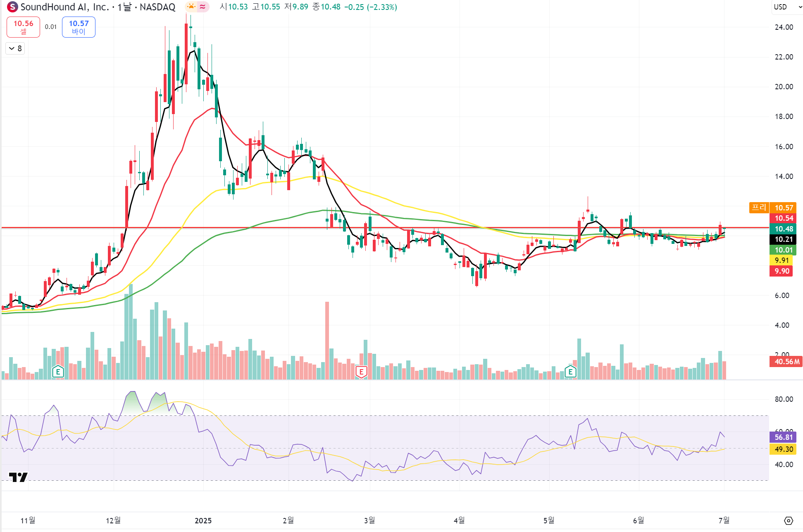Viewport: 803px width, 532px height.
Task: Click the 4월 time axis label
Action: [459, 520]
